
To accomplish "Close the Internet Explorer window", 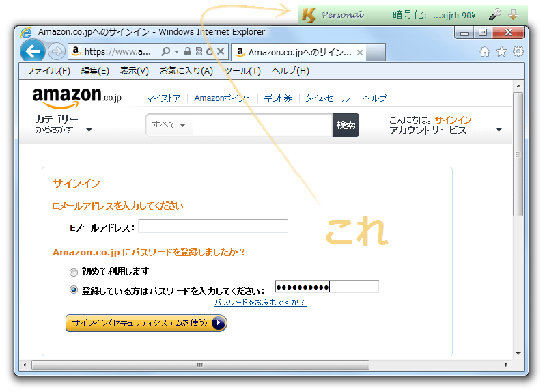I will (508, 33).
